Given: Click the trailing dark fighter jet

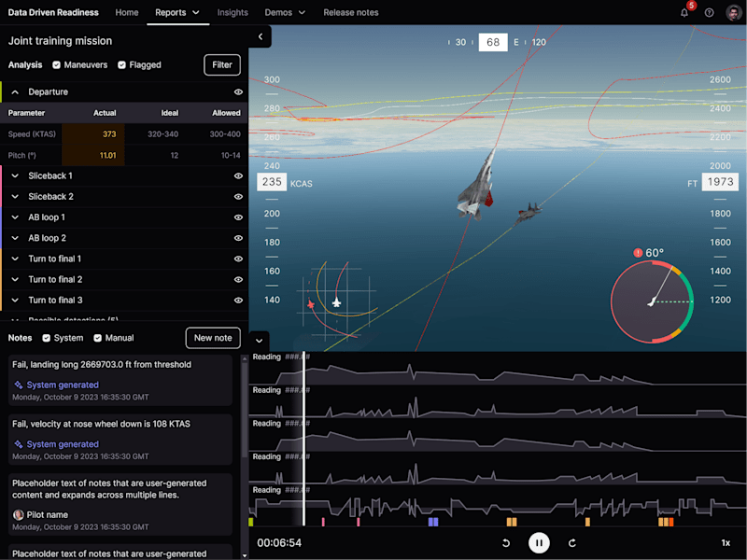Looking at the screenshot, I should coord(529,213).
